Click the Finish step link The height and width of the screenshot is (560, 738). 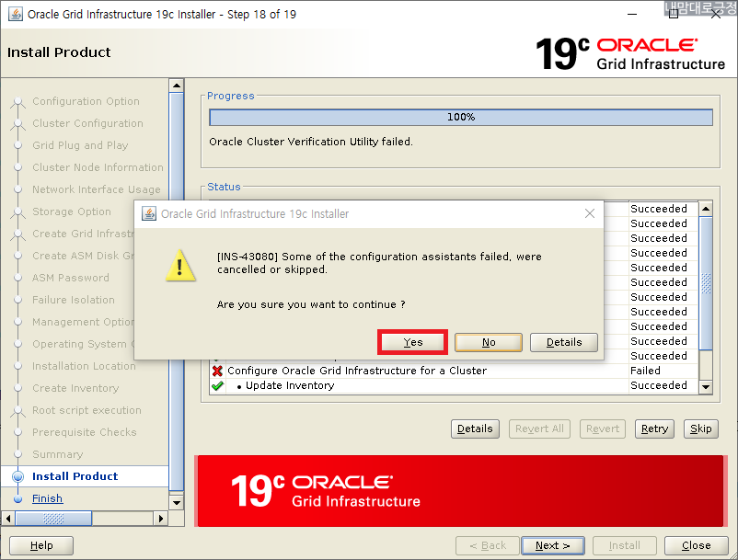pos(47,498)
